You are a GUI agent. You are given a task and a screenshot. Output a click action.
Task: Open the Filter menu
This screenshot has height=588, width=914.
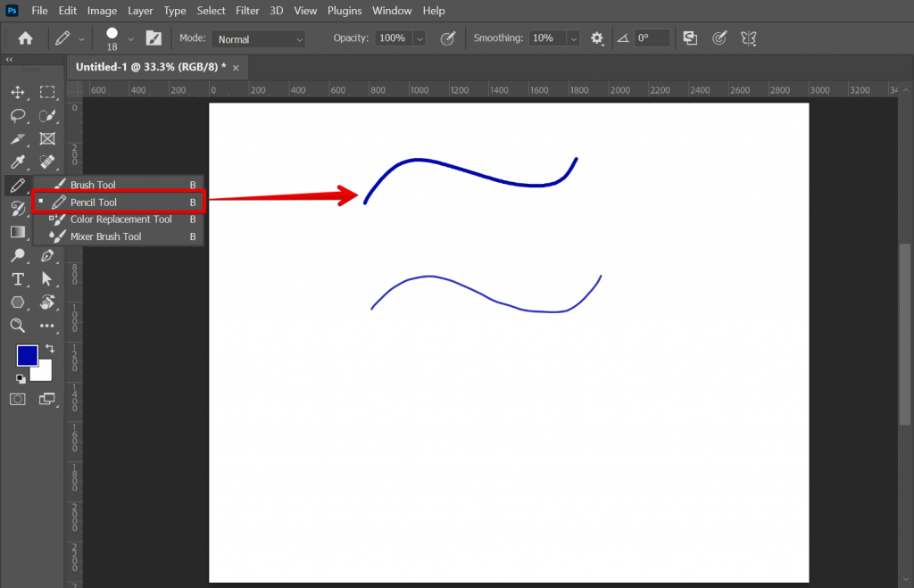click(246, 11)
